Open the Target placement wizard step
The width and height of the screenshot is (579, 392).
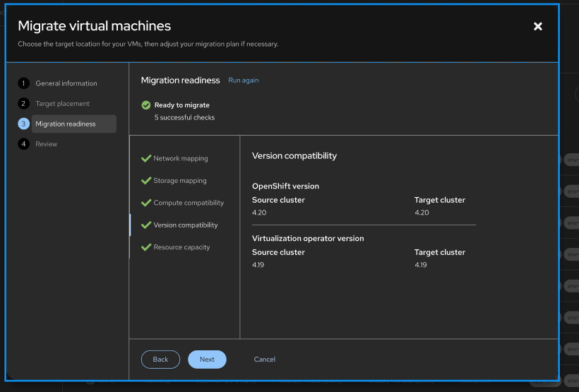coord(62,104)
